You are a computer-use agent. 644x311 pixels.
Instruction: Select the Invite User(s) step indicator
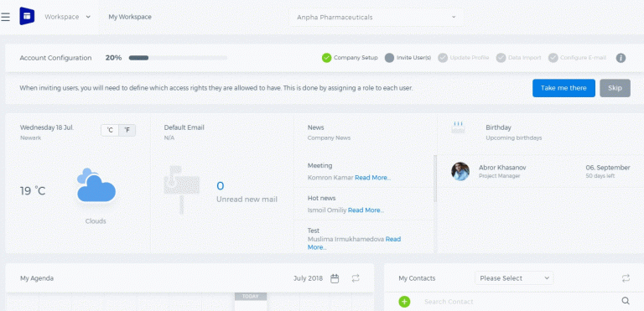(408, 58)
